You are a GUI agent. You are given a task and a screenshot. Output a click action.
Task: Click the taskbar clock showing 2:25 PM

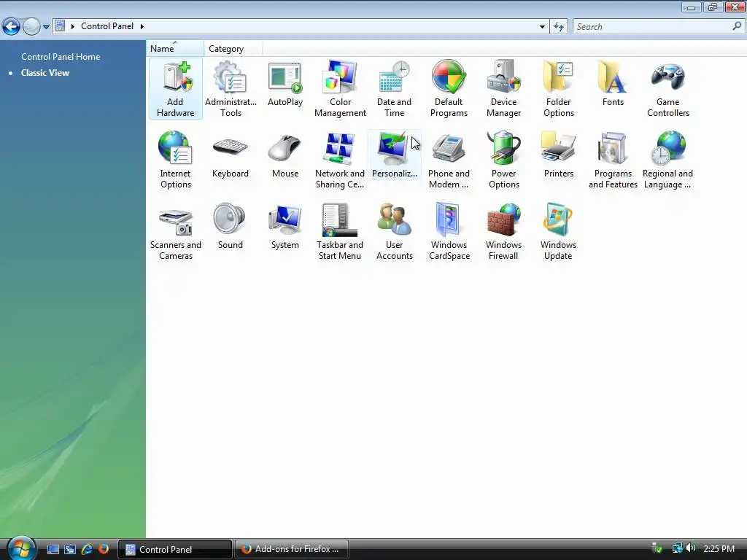719,549
